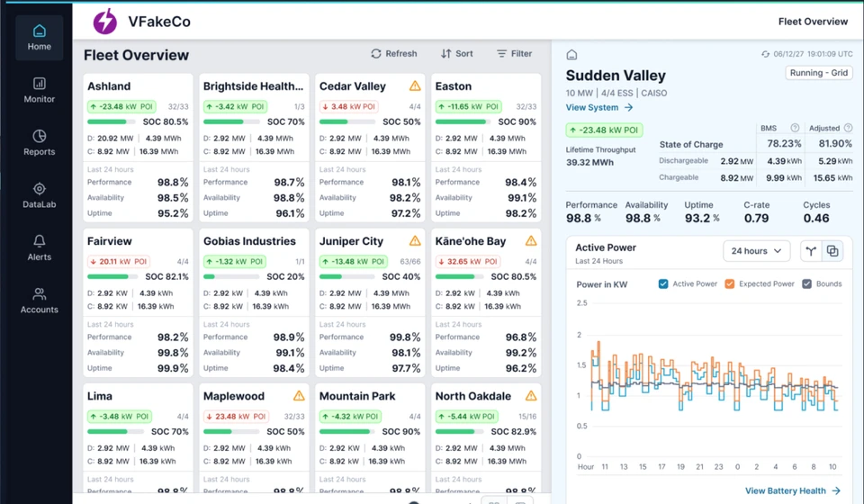Image resolution: width=864 pixels, height=504 pixels.
Task: Click the Sort arrows icon
Action: click(445, 53)
